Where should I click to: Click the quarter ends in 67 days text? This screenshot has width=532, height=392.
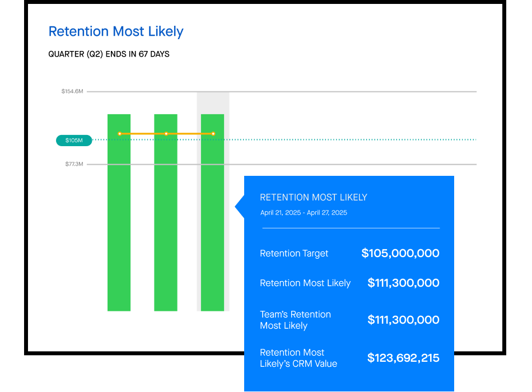109,54
